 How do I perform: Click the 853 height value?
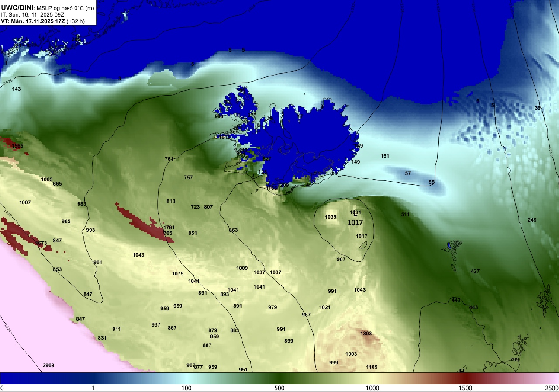point(57,269)
